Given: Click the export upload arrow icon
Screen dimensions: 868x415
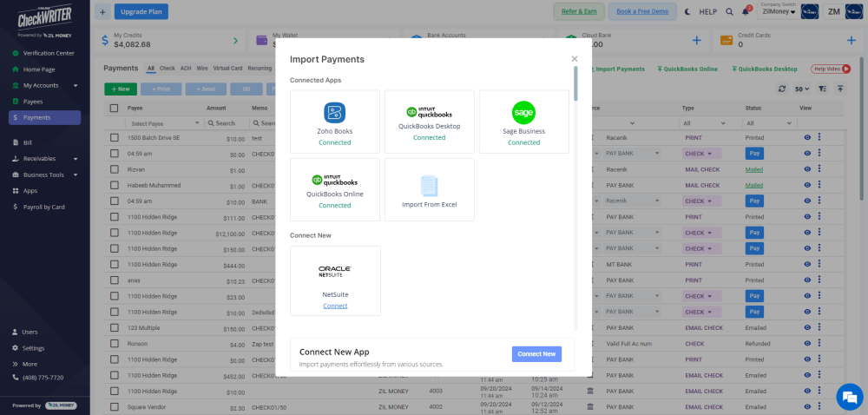Looking at the screenshot, I should coord(840,89).
